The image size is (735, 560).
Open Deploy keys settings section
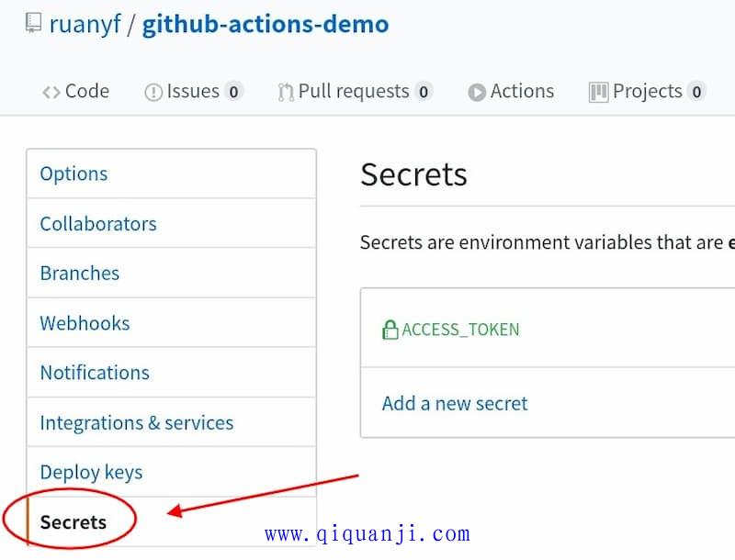[172, 472]
